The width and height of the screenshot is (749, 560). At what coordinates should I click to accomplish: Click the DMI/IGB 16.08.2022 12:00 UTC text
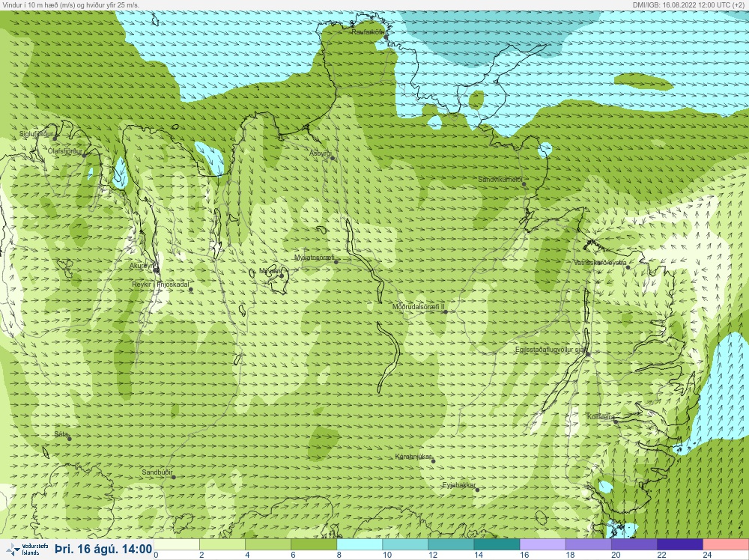(x=690, y=4)
